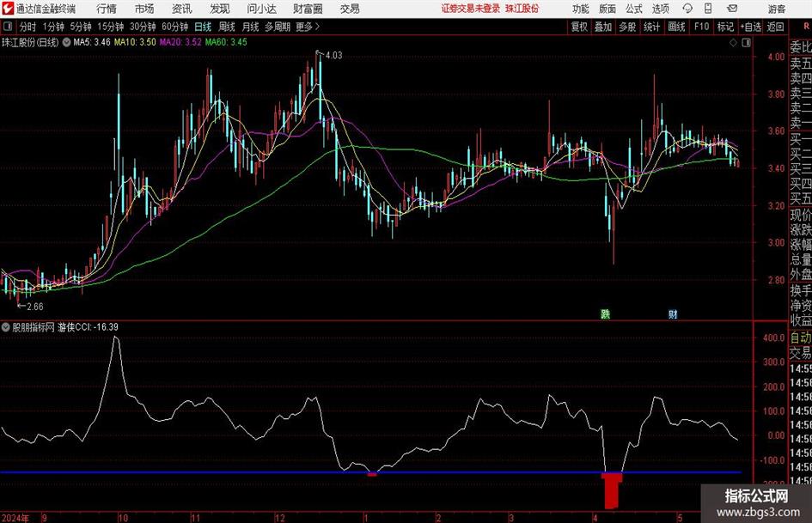Click the 多股 multi-stock button
This screenshot has height=523, width=812.
click(x=627, y=27)
